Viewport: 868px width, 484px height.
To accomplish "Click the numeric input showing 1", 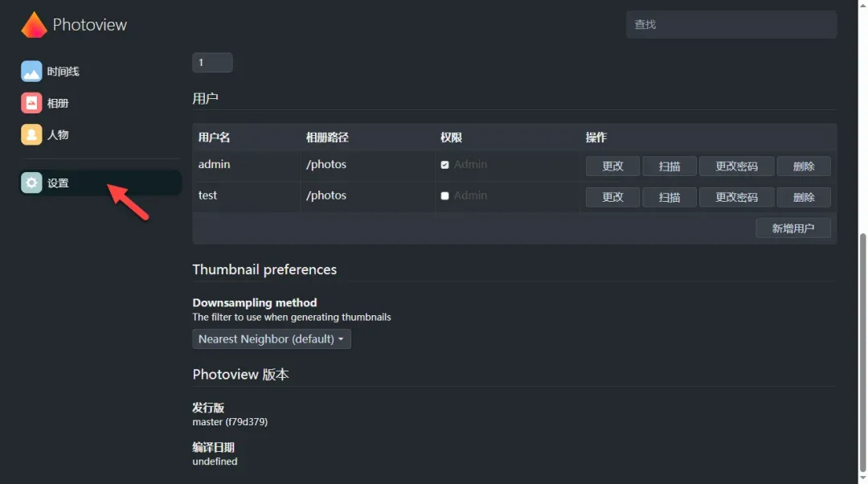I will point(212,63).
